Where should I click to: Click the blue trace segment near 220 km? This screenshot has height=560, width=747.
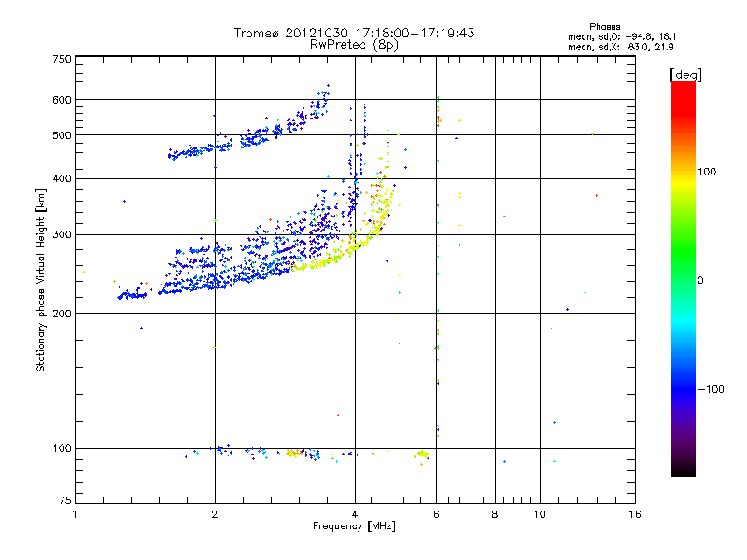click(x=132, y=295)
